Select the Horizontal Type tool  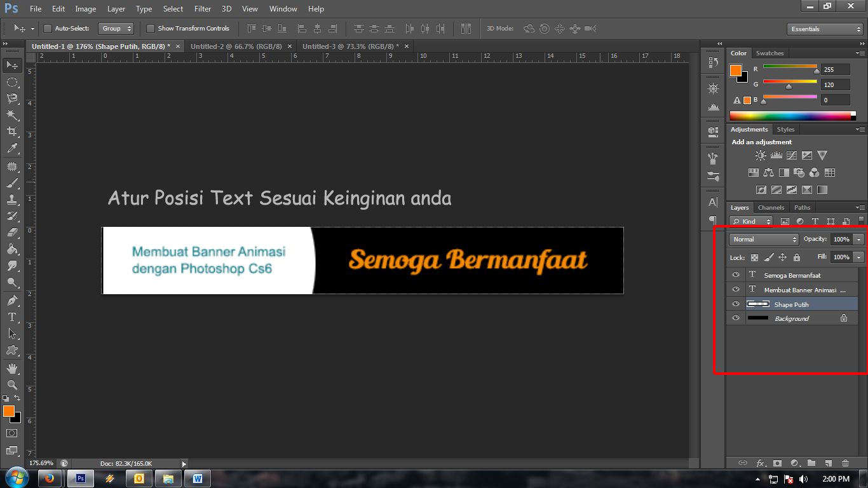(x=11, y=316)
